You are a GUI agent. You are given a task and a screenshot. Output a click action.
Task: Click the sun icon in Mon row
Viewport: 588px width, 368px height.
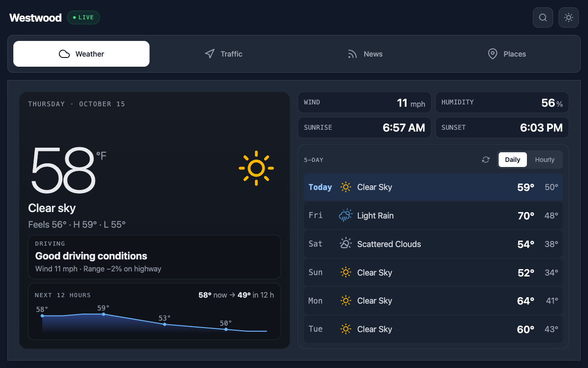[x=345, y=301]
